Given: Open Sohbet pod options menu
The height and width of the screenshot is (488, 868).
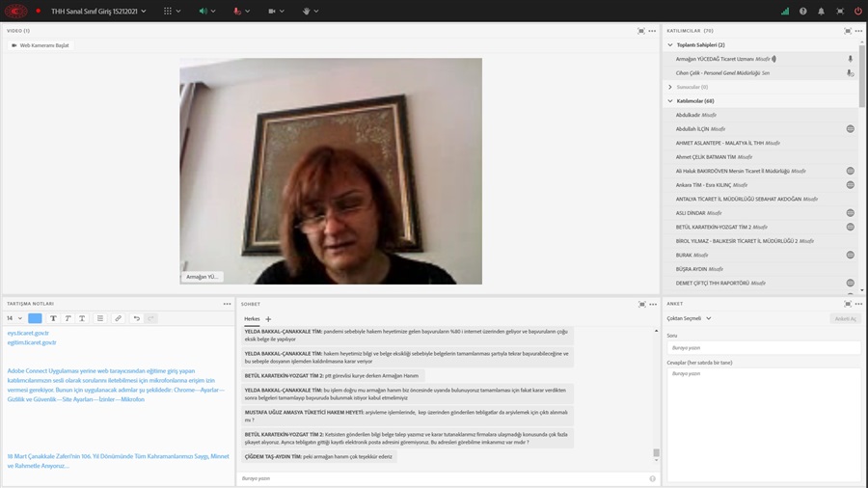Looking at the screenshot, I should [x=653, y=305].
